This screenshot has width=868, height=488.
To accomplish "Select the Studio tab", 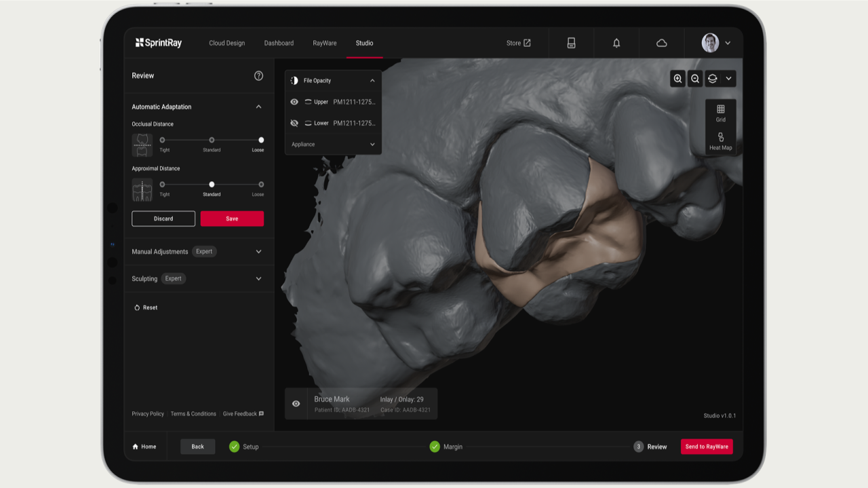I will [364, 43].
